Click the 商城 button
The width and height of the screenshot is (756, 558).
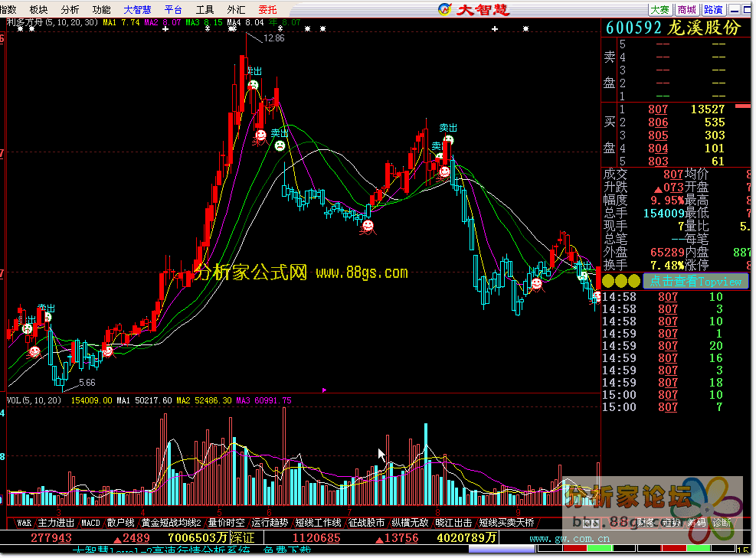coord(686,10)
